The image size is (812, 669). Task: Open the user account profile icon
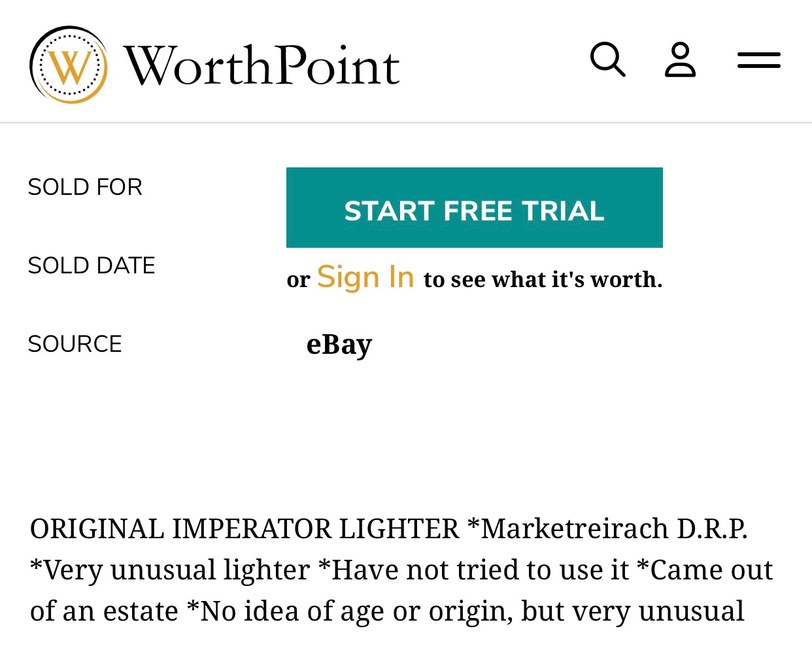click(680, 60)
